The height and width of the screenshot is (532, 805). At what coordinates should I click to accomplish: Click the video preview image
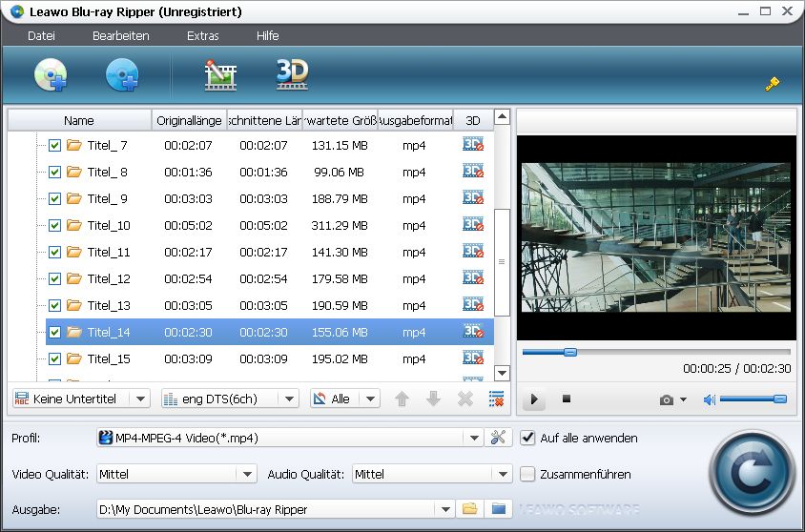pos(656,237)
